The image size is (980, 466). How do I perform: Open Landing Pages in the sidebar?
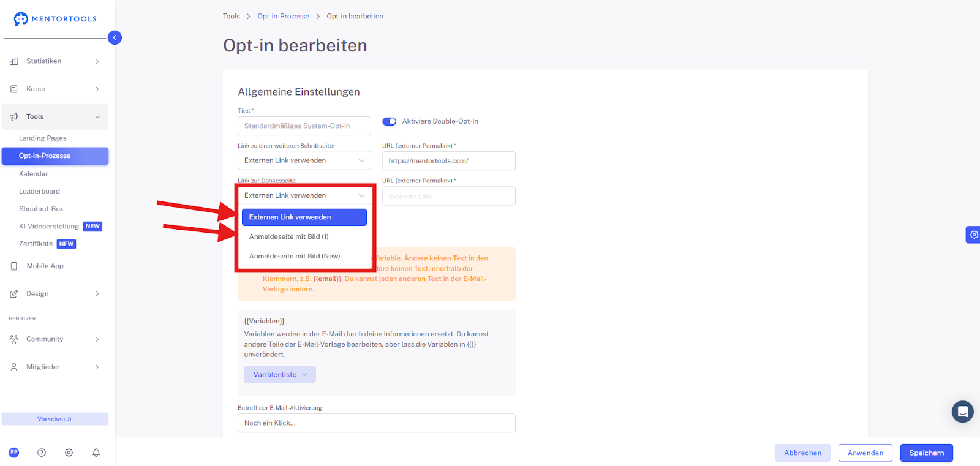click(43, 138)
